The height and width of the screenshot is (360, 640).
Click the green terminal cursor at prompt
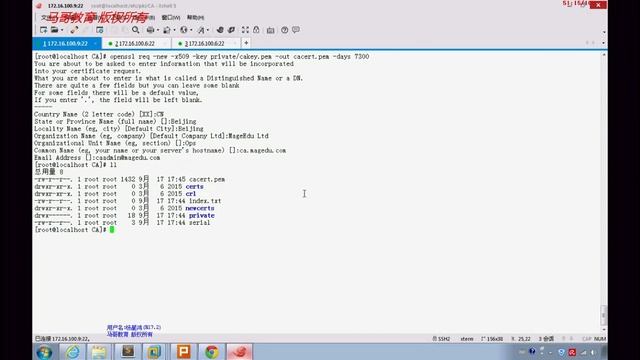click(112, 229)
